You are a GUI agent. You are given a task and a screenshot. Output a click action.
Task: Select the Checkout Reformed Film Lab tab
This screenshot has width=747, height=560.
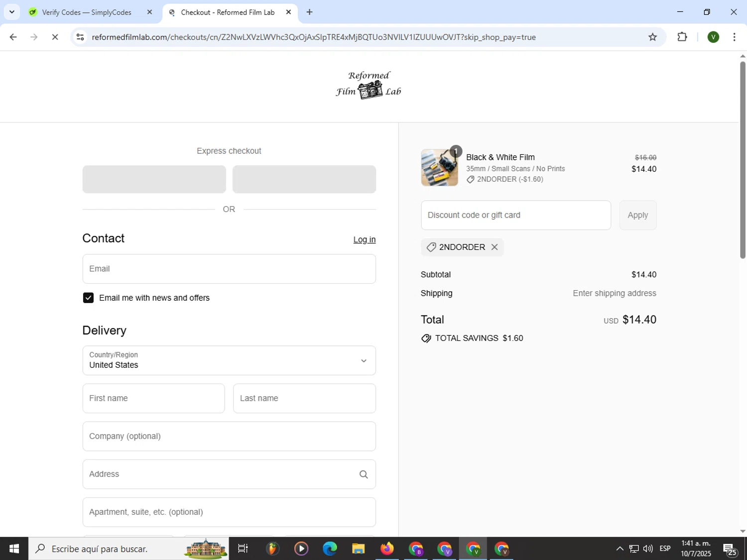(x=228, y=12)
